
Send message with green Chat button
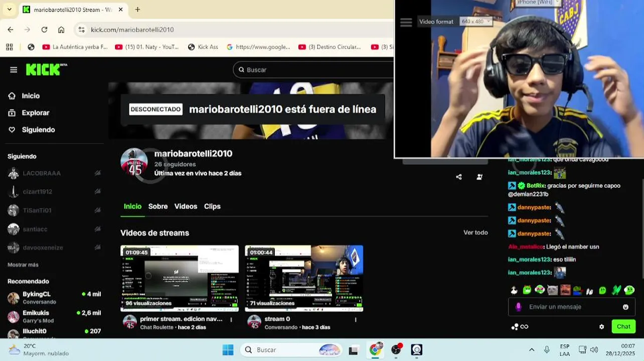coord(623,326)
